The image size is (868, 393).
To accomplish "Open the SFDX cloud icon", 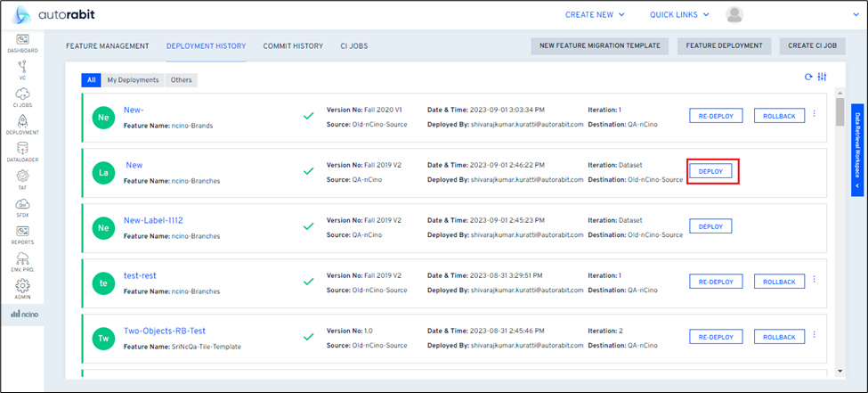I will pyautogui.click(x=22, y=207).
